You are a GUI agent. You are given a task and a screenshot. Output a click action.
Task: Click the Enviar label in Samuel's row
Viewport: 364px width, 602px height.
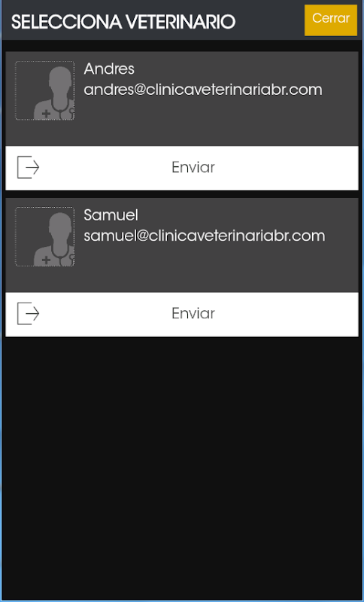click(193, 313)
